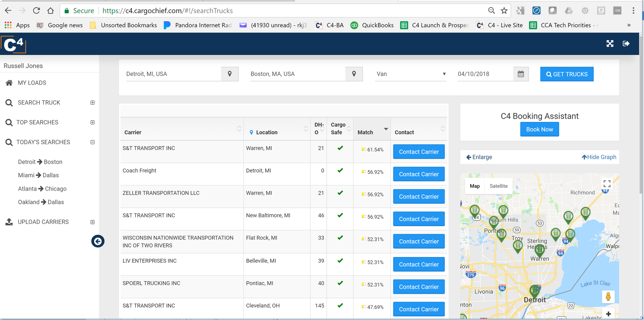The width and height of the screenshot is (644, 320).
Task: Click the GET TRUCKS button
Action: [x=567, y=74]
